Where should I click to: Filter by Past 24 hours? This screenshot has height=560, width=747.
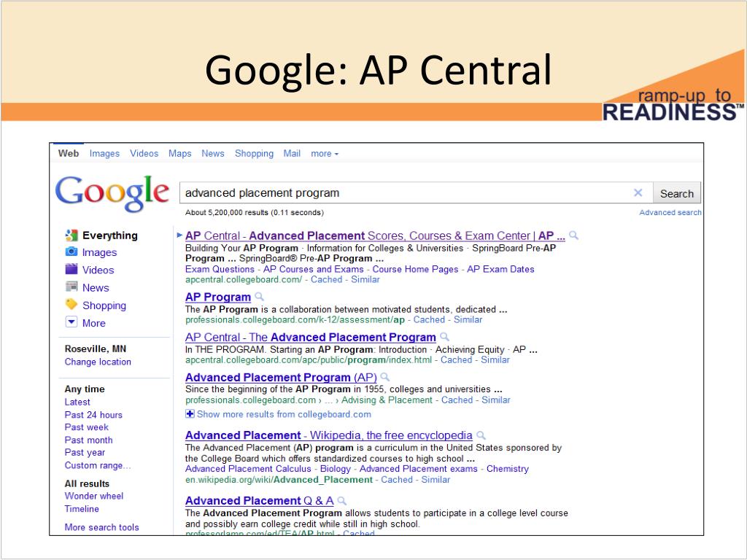[x=93, y=415]
